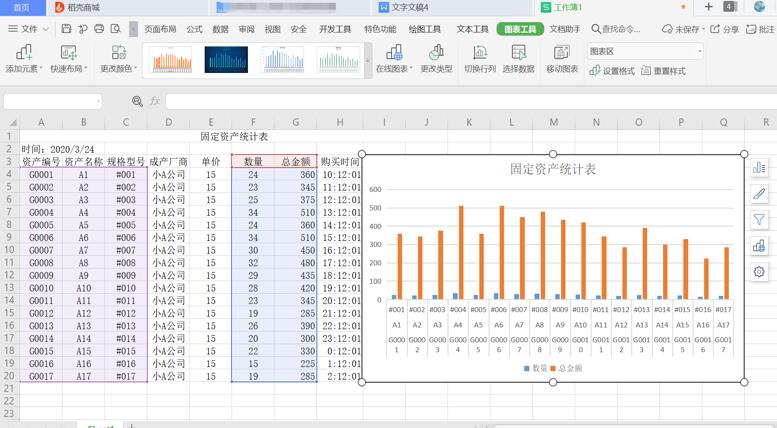
Task: Click 查找命令 search box
Action: 616,29
